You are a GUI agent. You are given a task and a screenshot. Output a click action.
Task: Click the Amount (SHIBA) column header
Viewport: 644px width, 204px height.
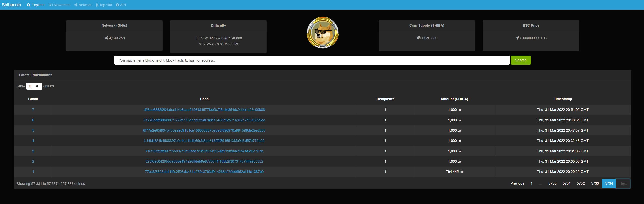point(454,99)
